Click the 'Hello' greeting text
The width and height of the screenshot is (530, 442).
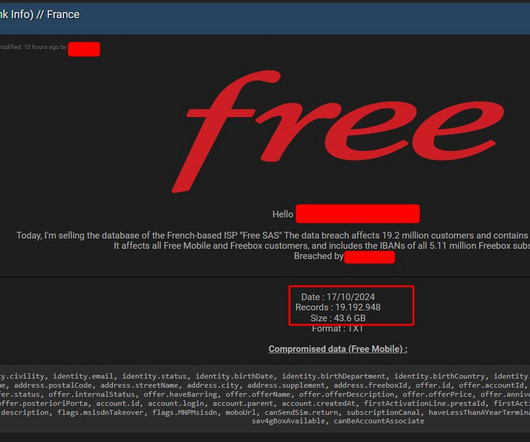coord(283,214)
